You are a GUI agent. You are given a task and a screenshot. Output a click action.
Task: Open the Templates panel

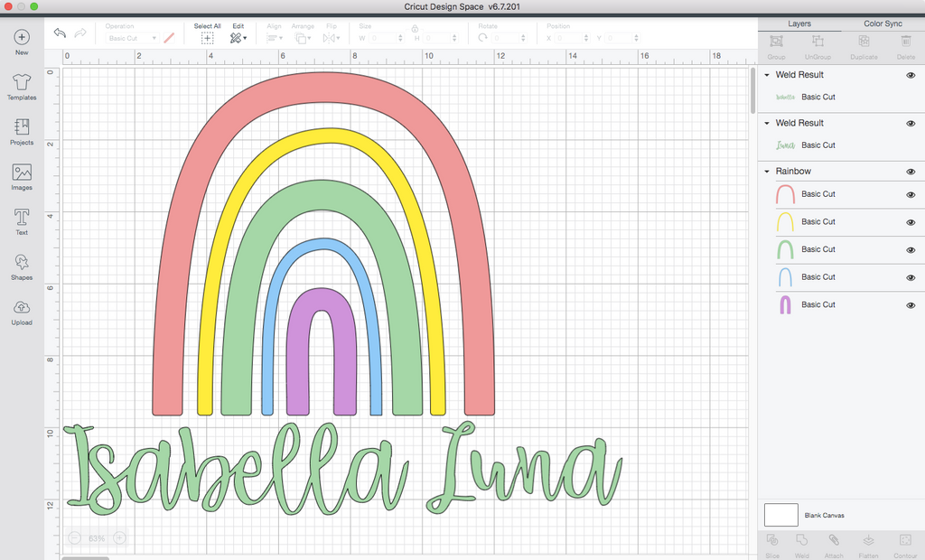click(x=22, y=87)
